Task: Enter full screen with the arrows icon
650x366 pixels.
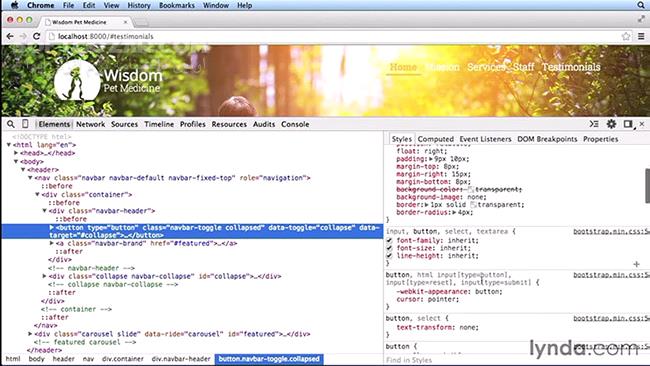Action: point(641,19)
